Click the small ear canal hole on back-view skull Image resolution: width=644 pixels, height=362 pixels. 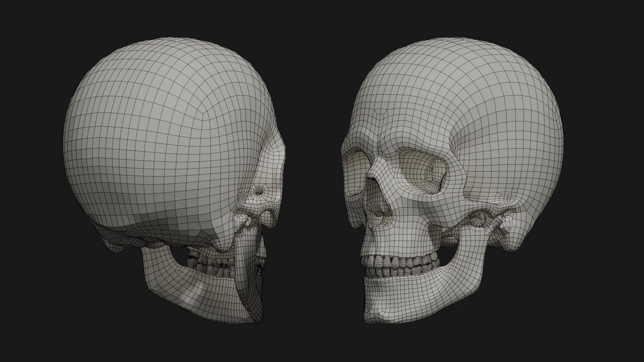click(x=259, y=192)
